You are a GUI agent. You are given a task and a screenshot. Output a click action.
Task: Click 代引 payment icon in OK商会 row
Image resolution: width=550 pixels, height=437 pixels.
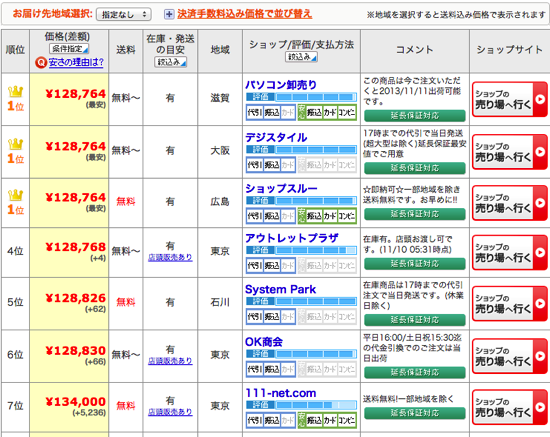(255, 369)
